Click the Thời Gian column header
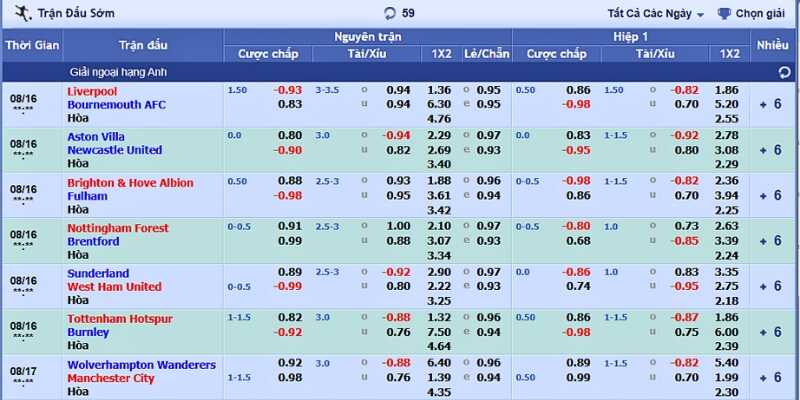This screenshot has height=400, width=800. tap(33, 45)
